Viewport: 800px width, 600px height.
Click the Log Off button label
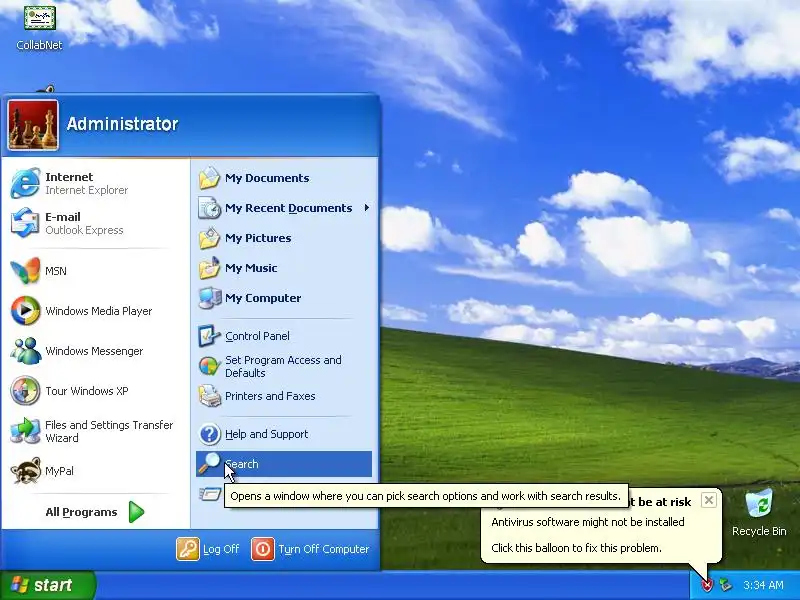[221, 549]
